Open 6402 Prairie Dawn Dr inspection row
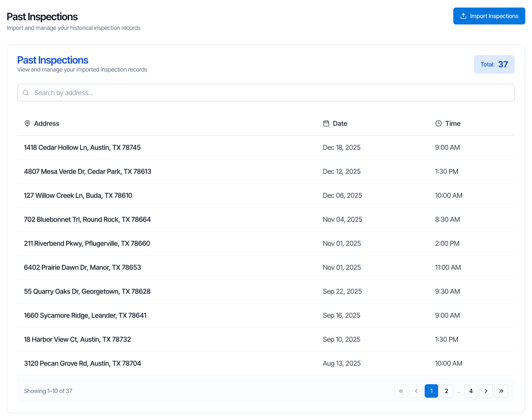Screen dimensions: 532x420 point(266,267)
